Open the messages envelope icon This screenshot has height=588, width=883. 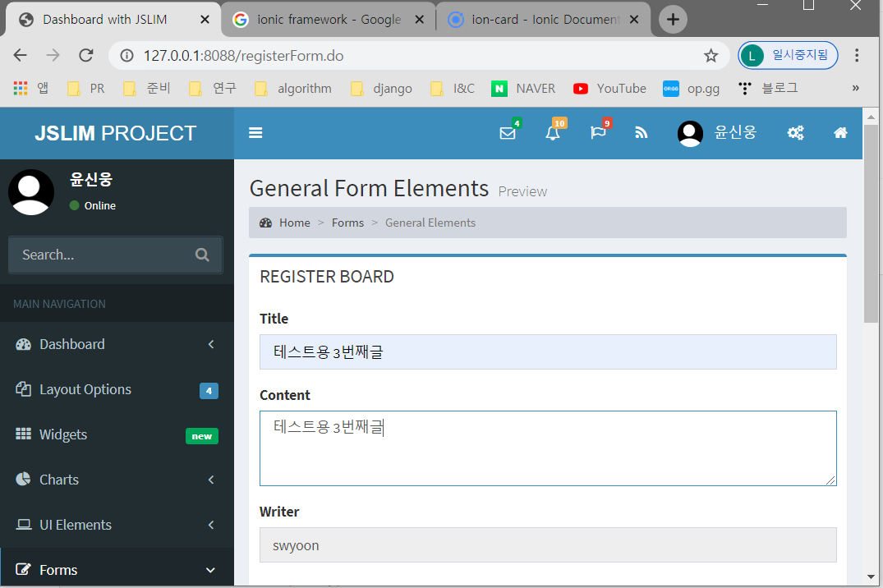coord(508,133)
